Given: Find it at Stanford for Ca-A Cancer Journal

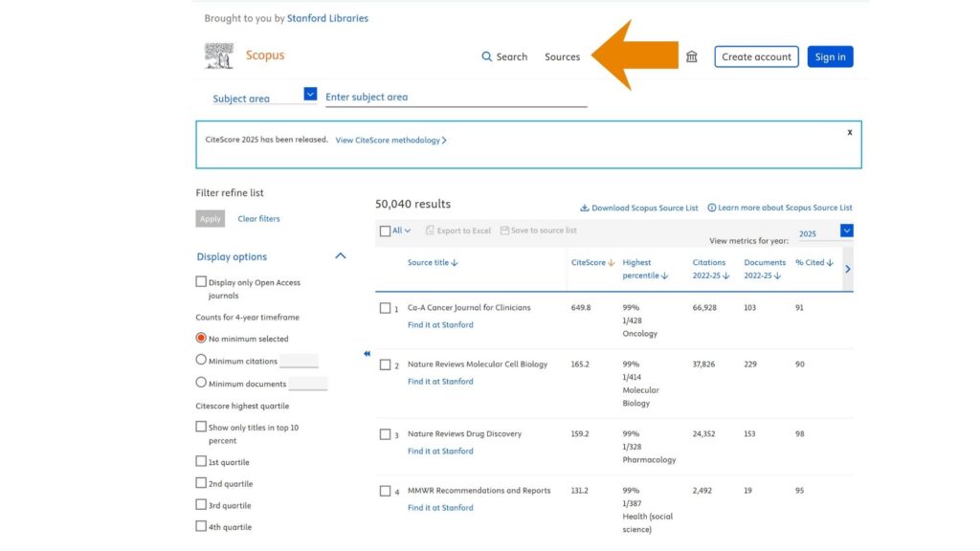Looking at the screenshot, I should (x=440, y=325).
